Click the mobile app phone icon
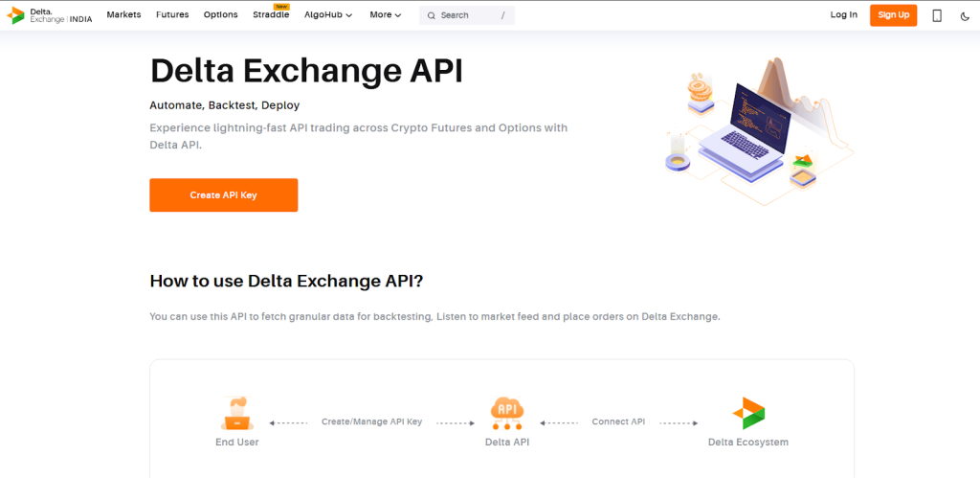The height and width of the screenshot is (478, 980). [x=937, y=15]
